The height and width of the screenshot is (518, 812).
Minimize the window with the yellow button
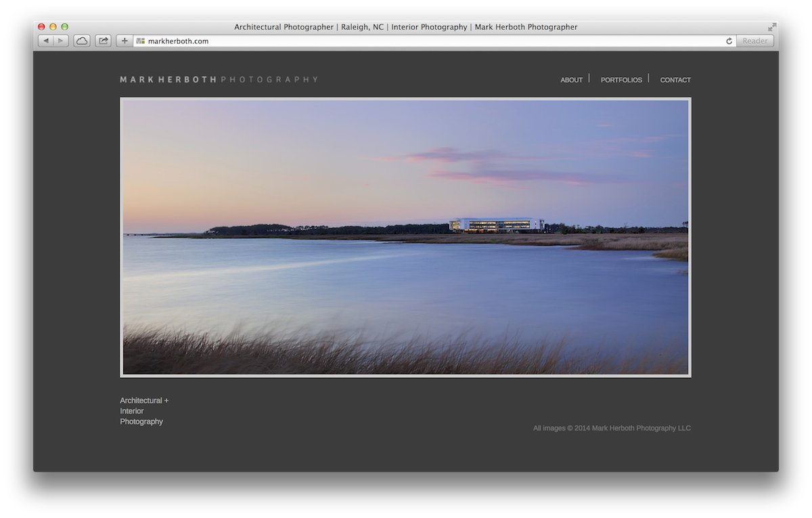[x=53, y=27]
